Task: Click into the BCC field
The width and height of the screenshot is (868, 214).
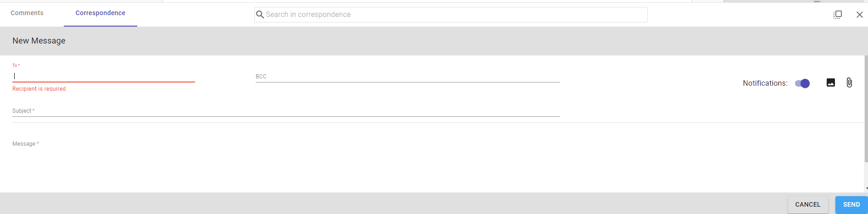Action: 408,77
